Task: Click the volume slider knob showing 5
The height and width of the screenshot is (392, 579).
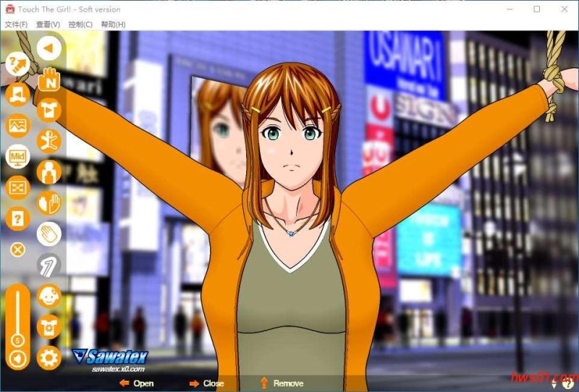Action: (x=17, y=340)
